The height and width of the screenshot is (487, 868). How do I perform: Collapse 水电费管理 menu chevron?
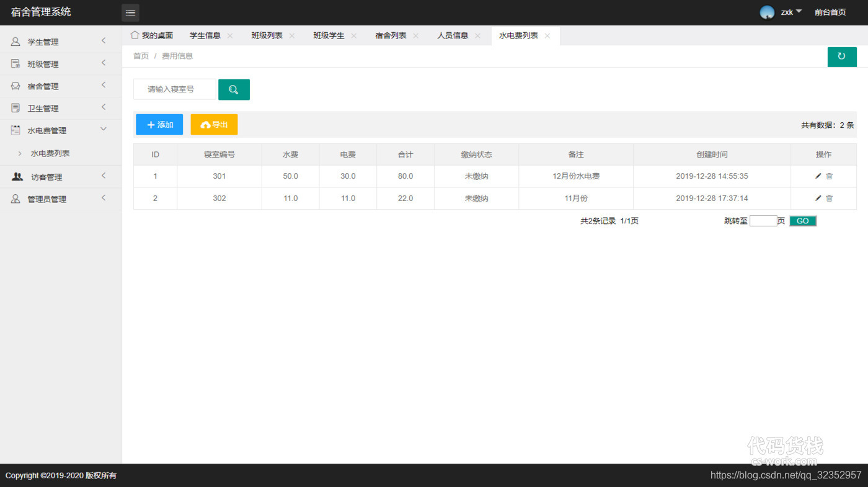(x=104, y=129)
